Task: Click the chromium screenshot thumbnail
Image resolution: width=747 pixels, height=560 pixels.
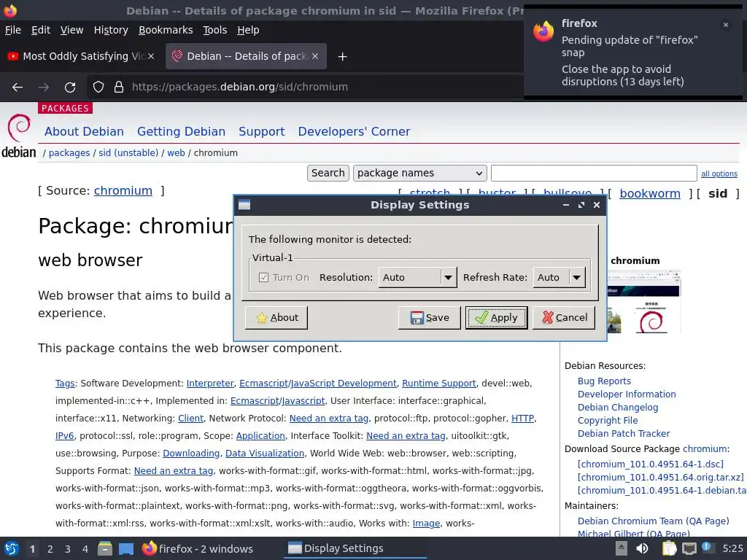Action: 644,301
